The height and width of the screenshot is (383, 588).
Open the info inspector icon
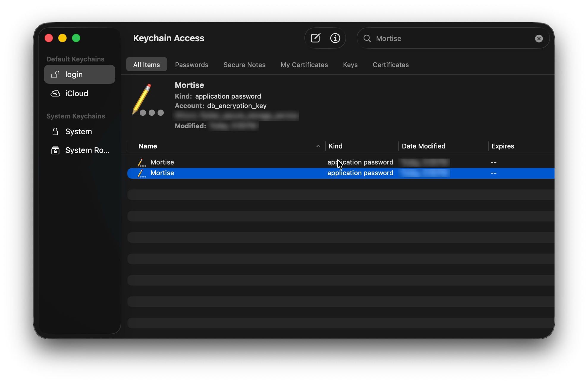[x=335, y=38]
